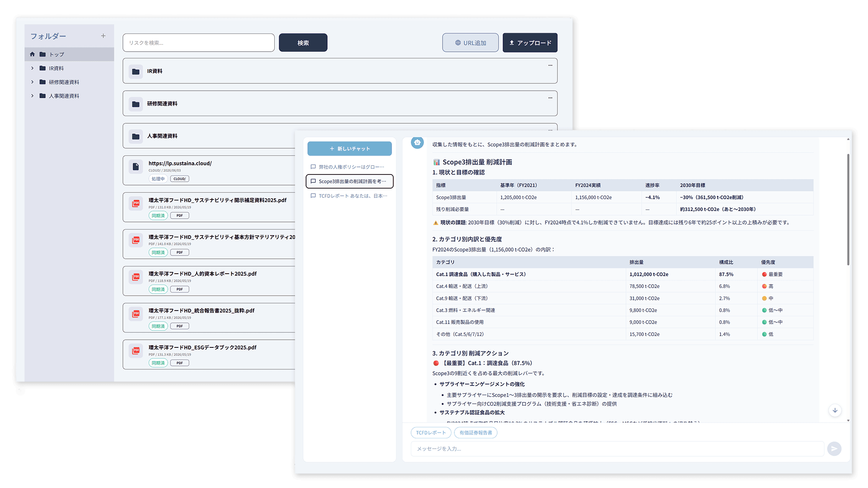This screenshot has width=868, height=488.
Task: Open the more menu on 研修関連資料 row
Action: (x=550, y=98)
